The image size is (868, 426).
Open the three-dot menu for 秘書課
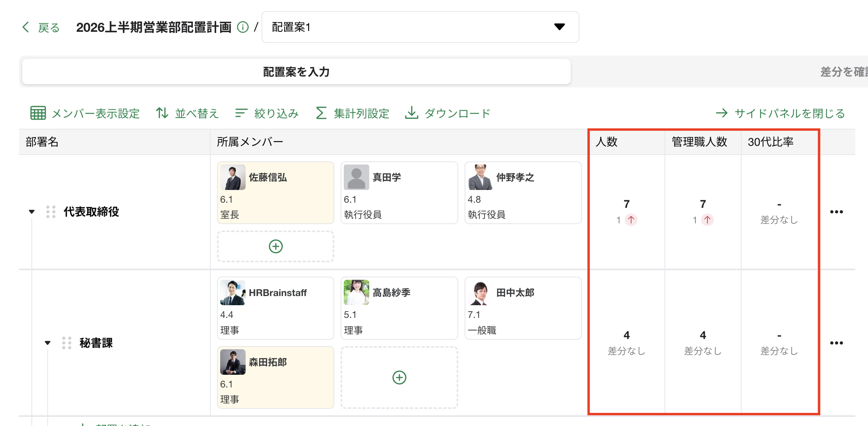pyautogui.click(x=836, y=343)
